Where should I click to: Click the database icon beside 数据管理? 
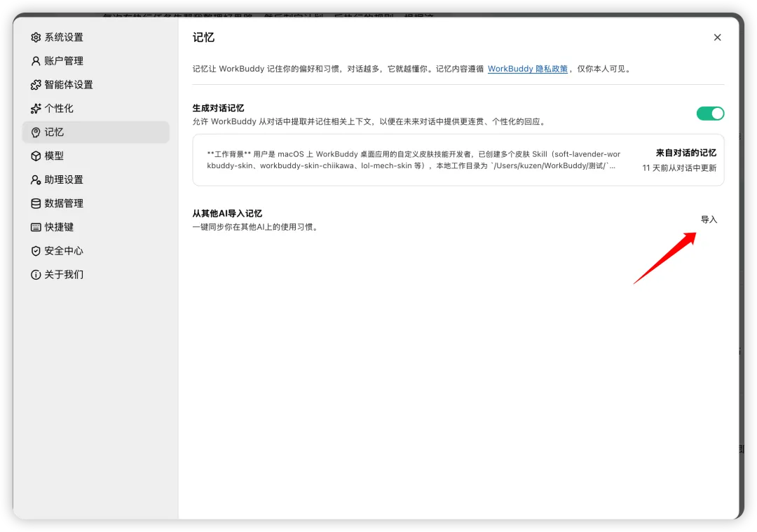coord(36,203)
